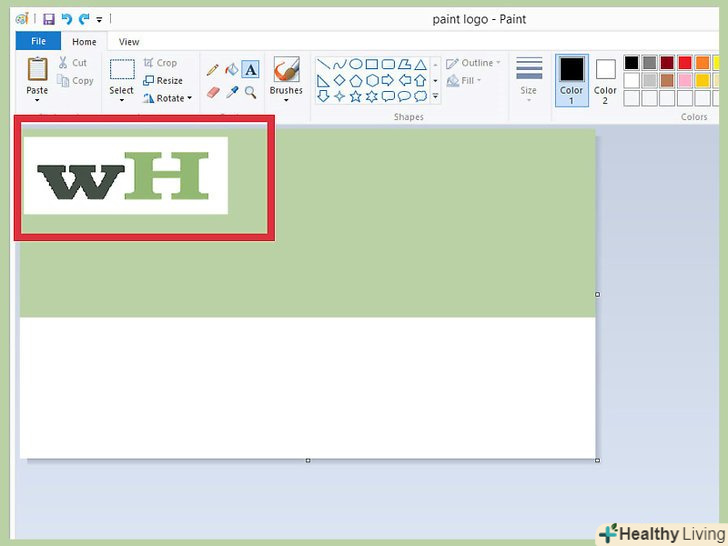Select the Hexagon shape
The width and height of the screenshot is (728, 546).
[372, 80]
